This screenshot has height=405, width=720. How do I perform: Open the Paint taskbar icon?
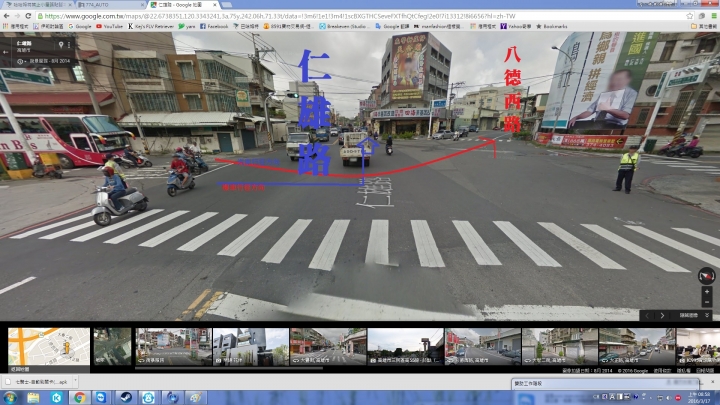[x=196, y=398]
